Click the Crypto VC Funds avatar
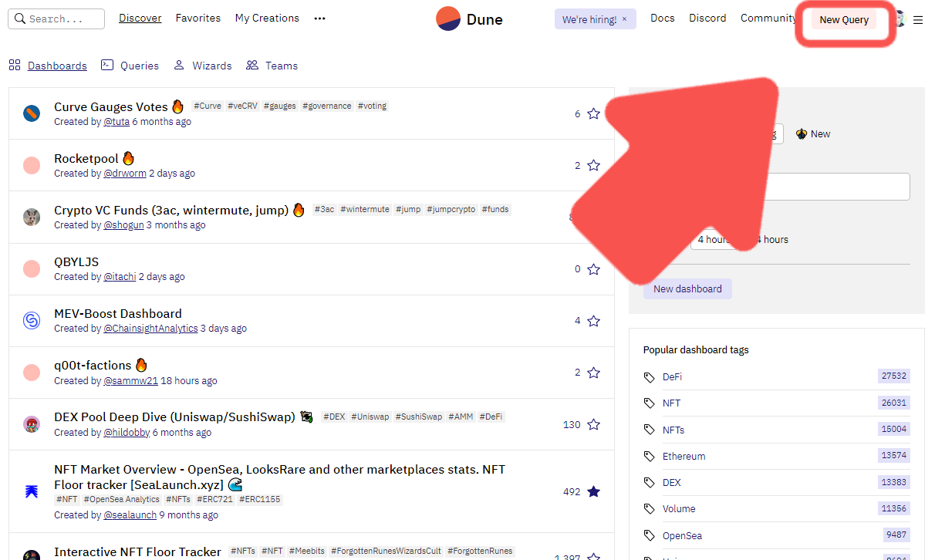Screen dimensions: 935x560 click(x=32, y=217)
